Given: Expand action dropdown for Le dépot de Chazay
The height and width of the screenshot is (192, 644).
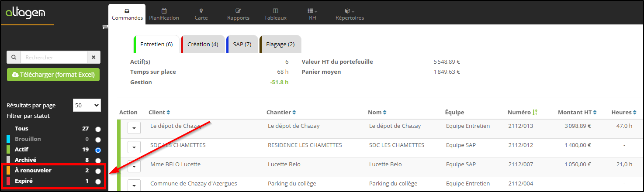Looking at the screenshot, I should tap(134, 128).
